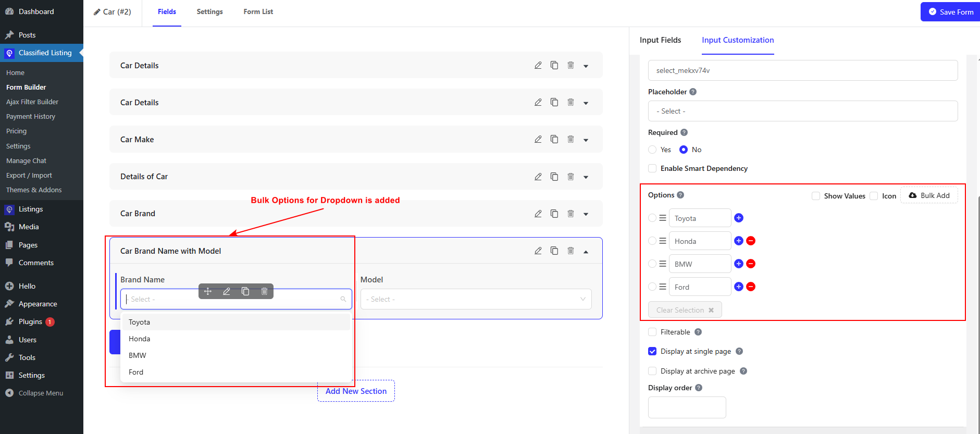Open Payment History in sidebar
This screenshot has width=980, height=434.
(x=31, y=116)
